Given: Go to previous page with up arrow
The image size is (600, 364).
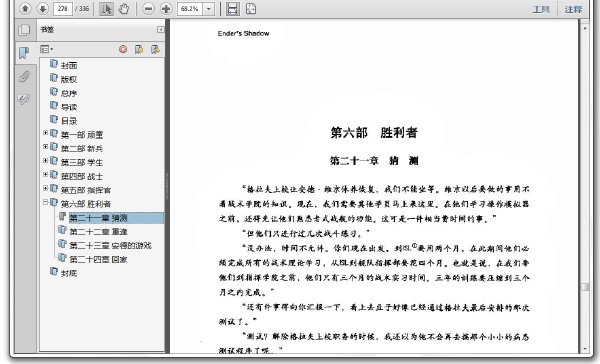Looking at the screenshot, I should click(25, 8).
